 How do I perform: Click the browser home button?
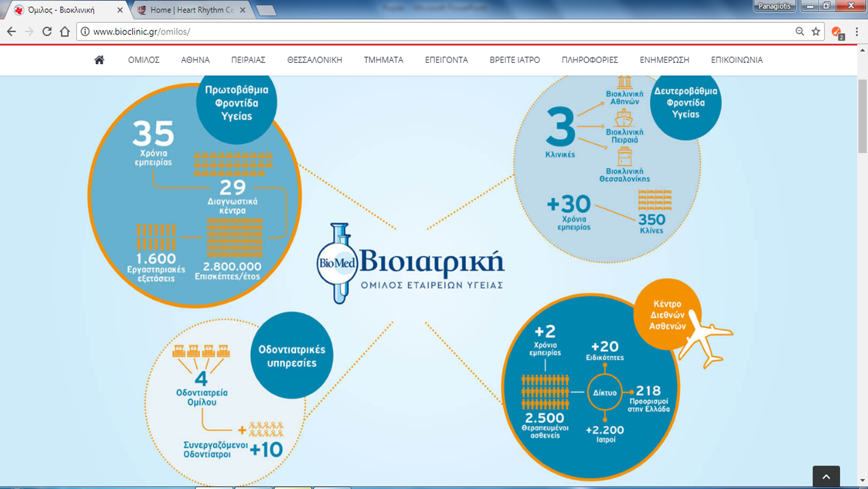pyautogui.click(x=65, y=31)
